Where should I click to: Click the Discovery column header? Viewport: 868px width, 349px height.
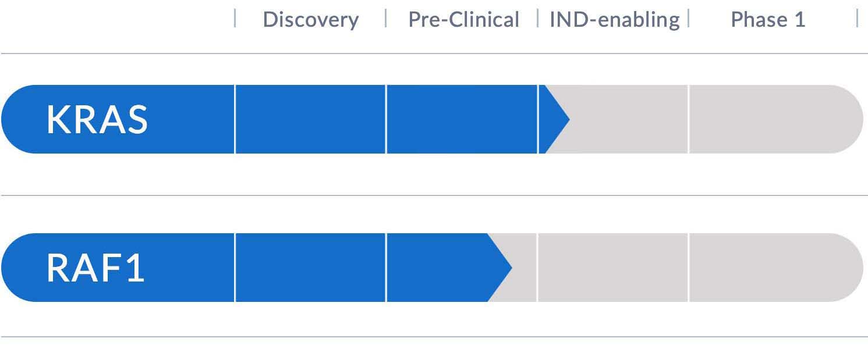click(310, 20)
